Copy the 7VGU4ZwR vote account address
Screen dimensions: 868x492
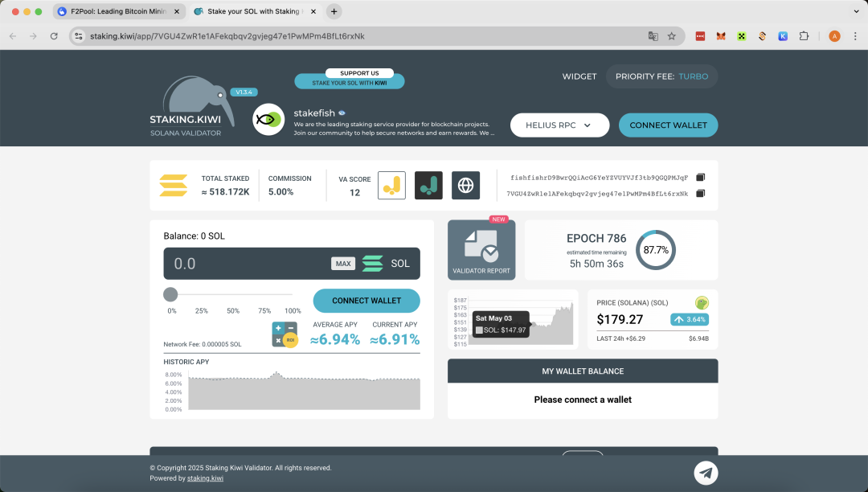tap(700, 194)
